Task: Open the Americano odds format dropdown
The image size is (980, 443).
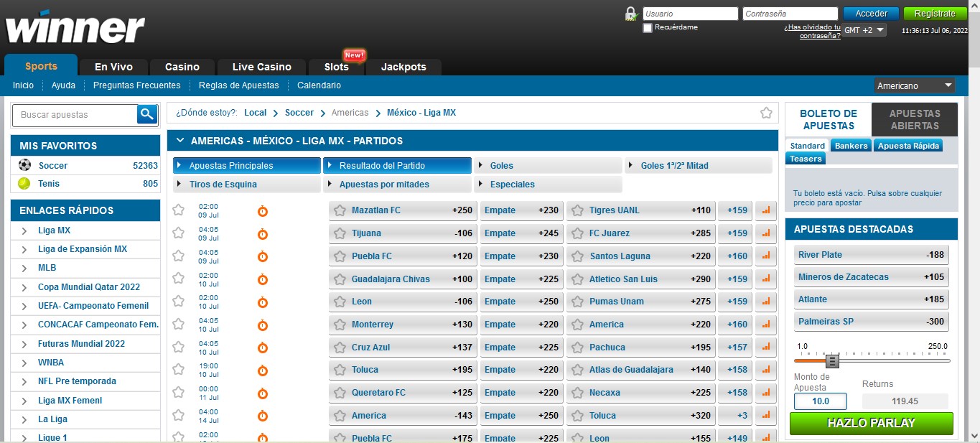Action: 915,85
